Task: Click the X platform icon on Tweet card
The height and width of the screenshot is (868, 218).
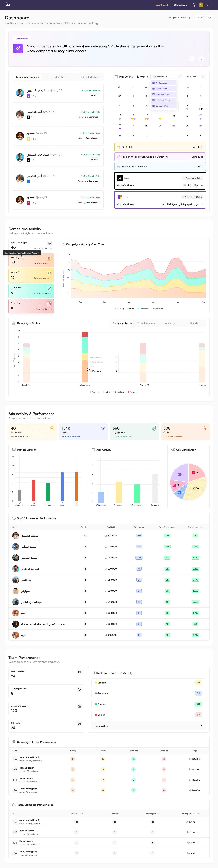Action: (120, 178)
